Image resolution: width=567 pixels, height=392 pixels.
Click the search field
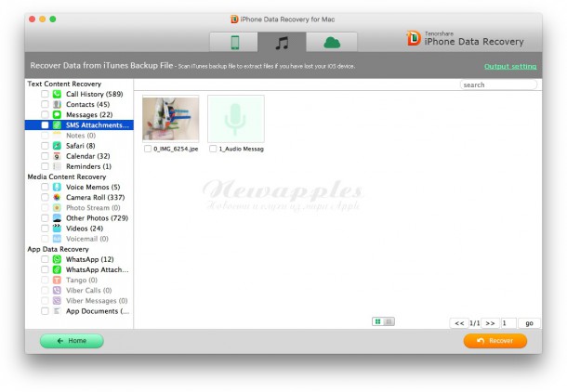coord(498,85)
